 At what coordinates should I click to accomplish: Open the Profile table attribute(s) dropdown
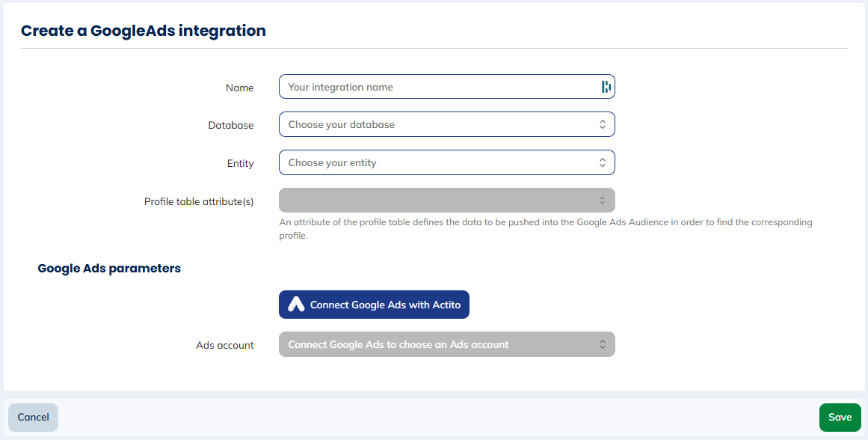point(441,200)
